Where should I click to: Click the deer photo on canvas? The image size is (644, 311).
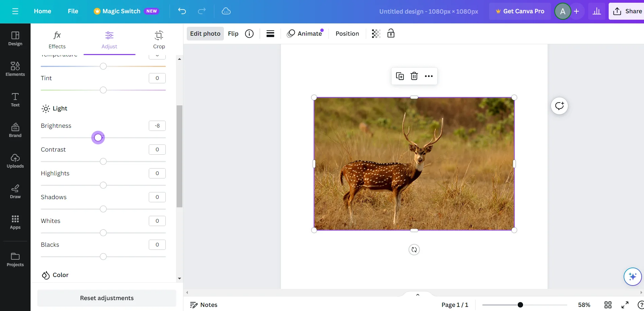(414, 164)
